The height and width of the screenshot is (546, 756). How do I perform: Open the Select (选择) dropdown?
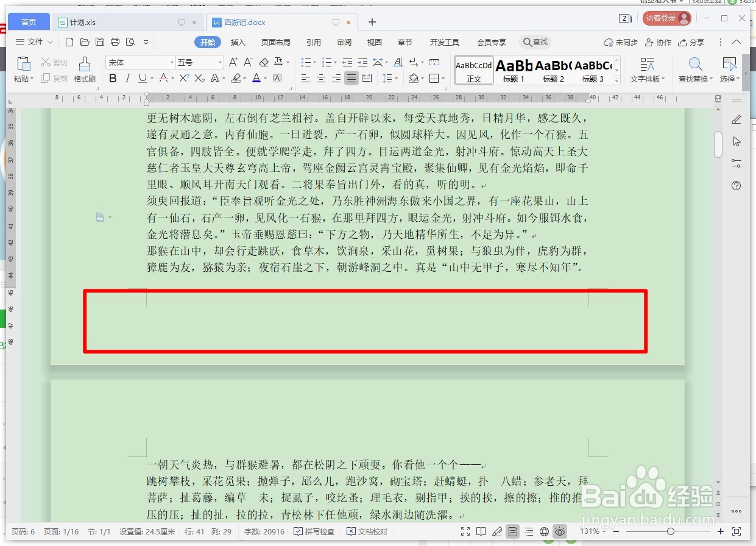[x=730, y=79]
